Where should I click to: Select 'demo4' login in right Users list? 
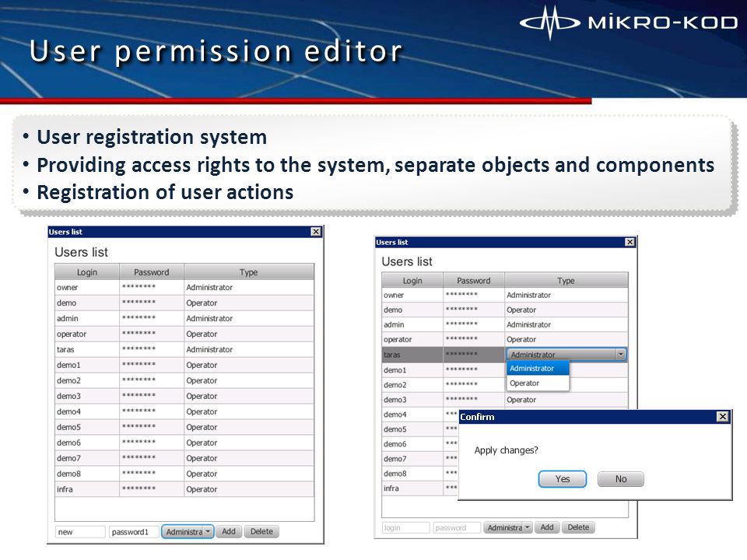coord(395,415)
